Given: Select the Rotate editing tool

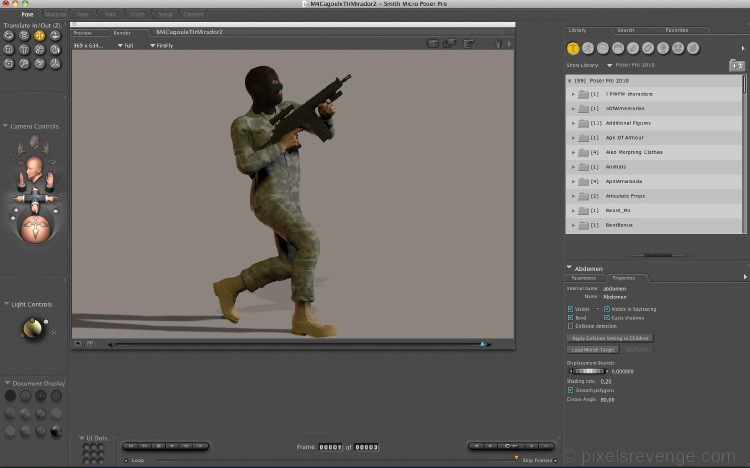Looking at the screenshot, I should (x=9, y=35).
